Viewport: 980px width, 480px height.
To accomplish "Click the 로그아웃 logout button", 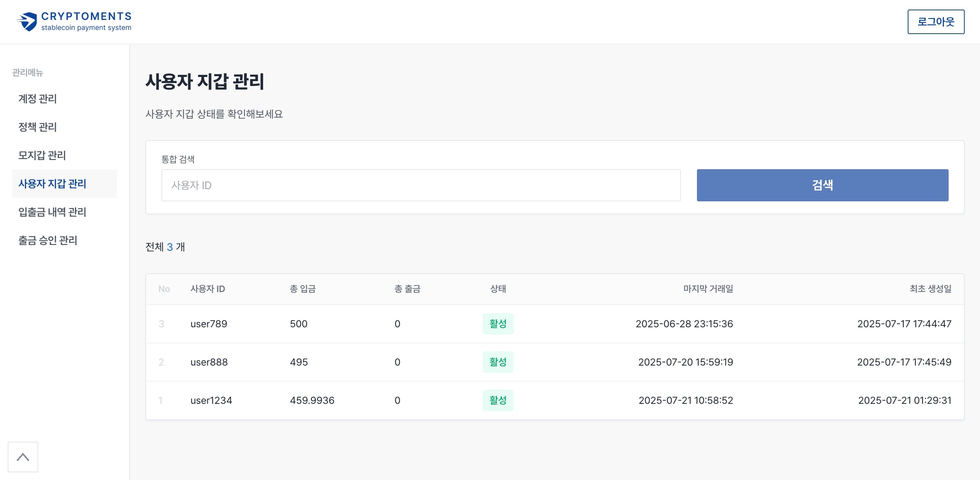I will [x=936, y=22].
